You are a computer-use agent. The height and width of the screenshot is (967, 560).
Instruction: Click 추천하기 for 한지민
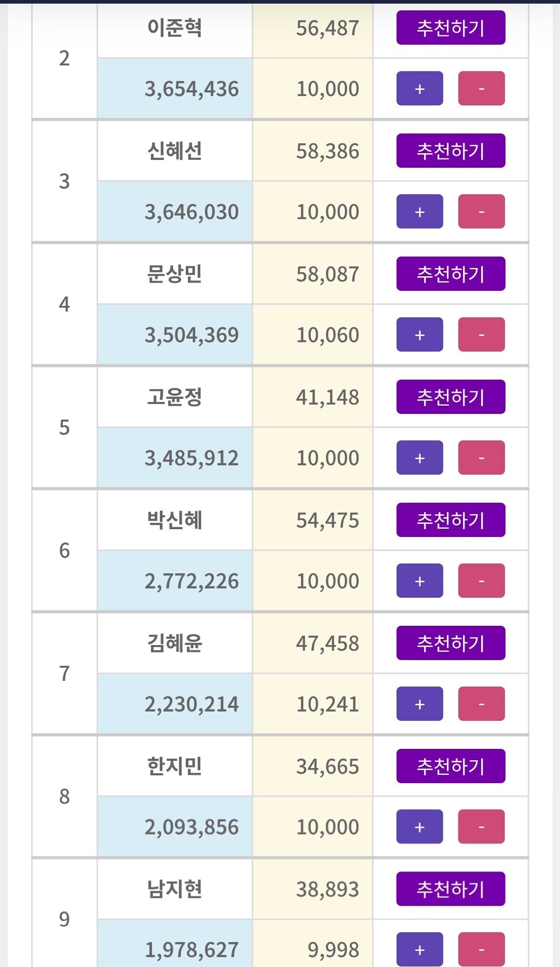coord(450,767)
